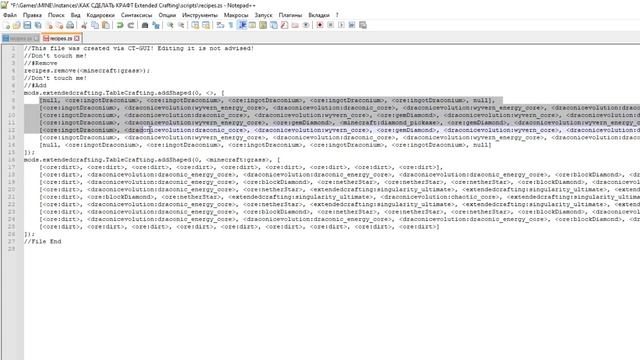The width and height of the screenshot is (640, 360).
Task: Click '//#Remove' comment on line 3
Action: (40, 63)
